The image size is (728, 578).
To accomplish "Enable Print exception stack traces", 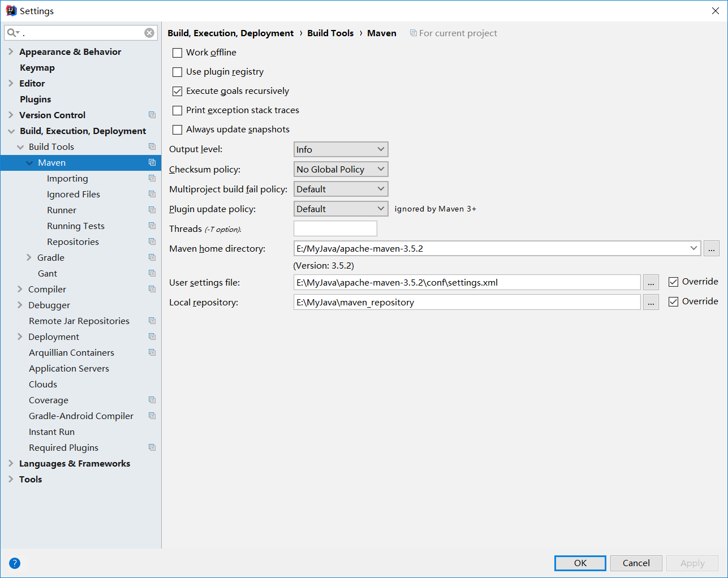I will tap(177, 110).
